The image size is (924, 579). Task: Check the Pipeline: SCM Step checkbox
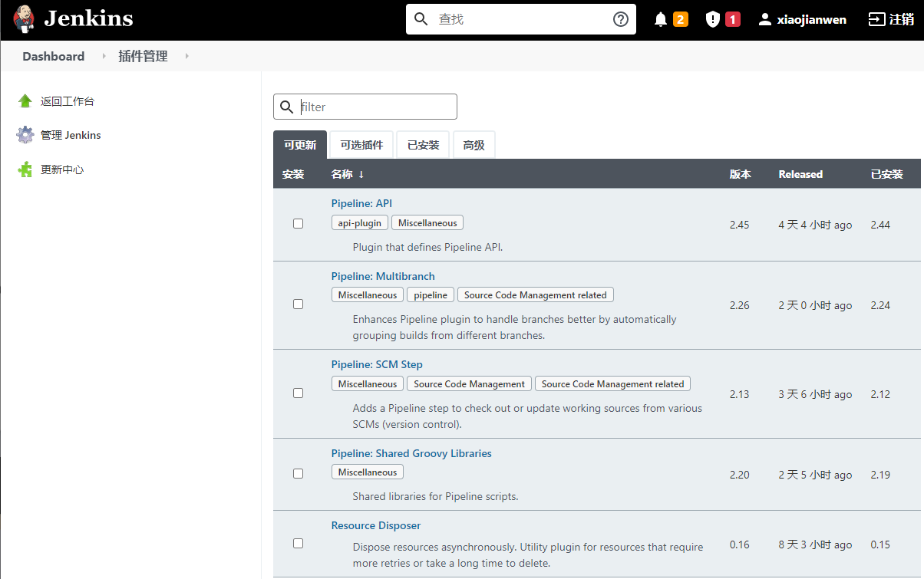[x=299, y=393]
